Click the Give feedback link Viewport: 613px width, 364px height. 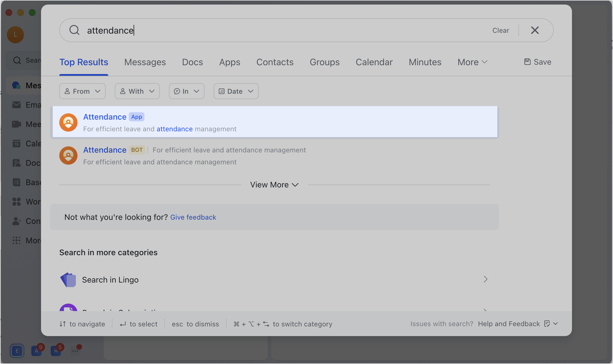(193, 217)
